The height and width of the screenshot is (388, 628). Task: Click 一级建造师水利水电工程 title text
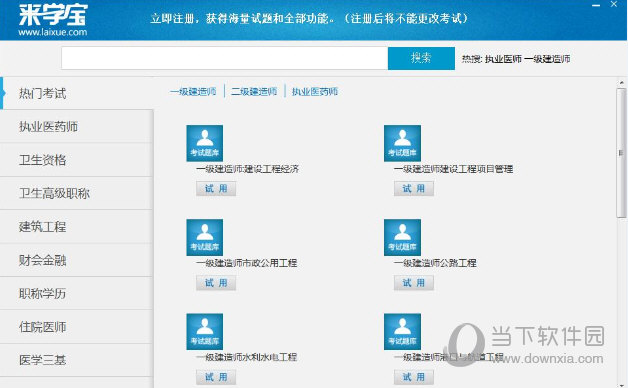pos(247,357)
